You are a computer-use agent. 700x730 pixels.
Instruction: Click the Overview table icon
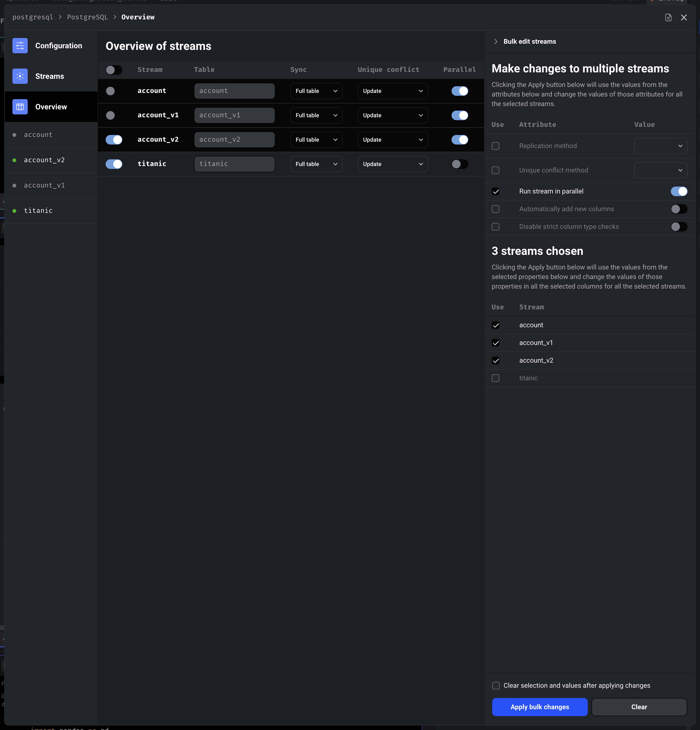(x=20, y=107)
